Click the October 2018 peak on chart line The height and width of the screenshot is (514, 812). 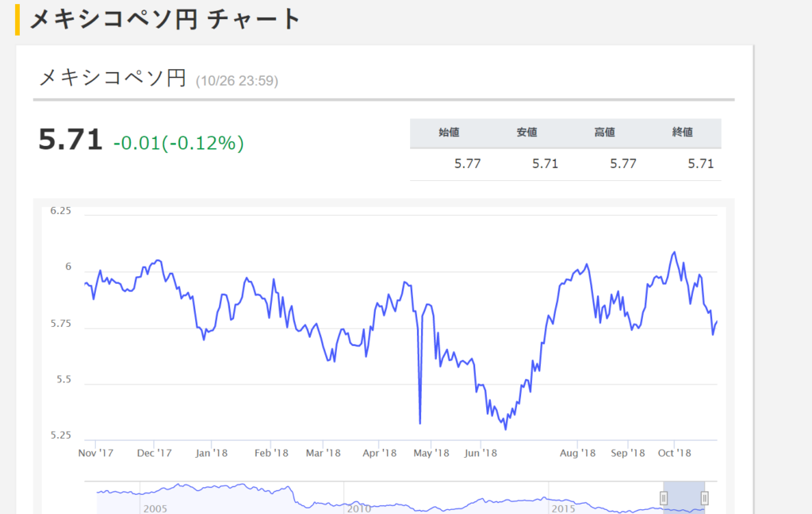click(x=674, y=252)
